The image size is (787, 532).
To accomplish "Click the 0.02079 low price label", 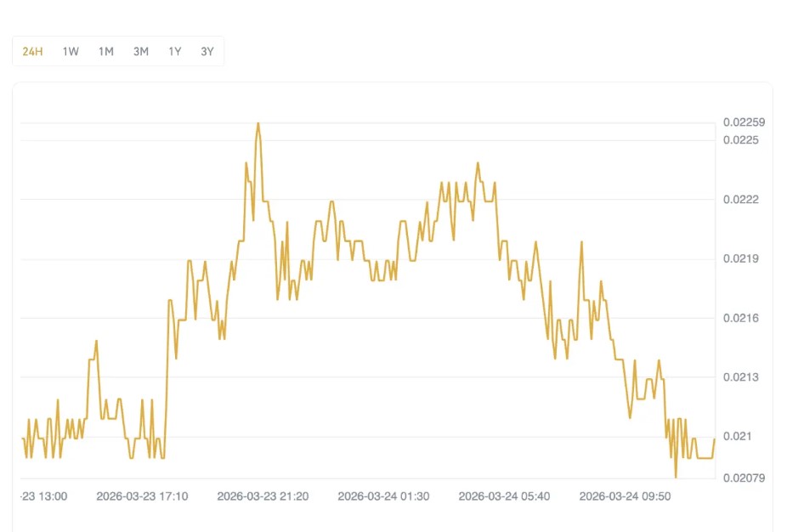I will pyautogui.click(x=744, y=478).
